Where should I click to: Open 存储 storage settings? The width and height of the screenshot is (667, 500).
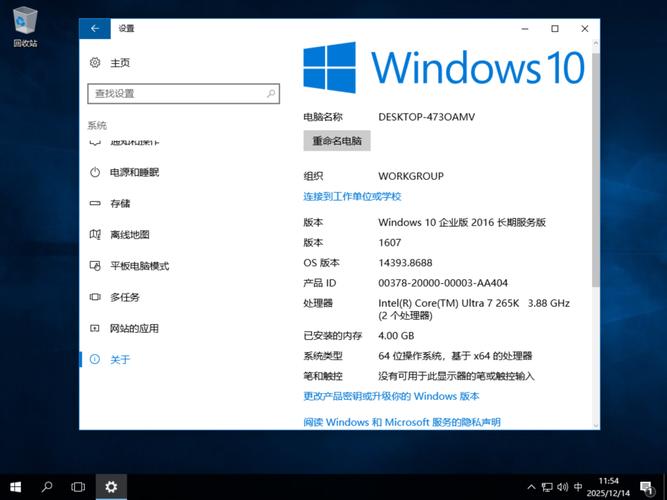click(120, 203)
